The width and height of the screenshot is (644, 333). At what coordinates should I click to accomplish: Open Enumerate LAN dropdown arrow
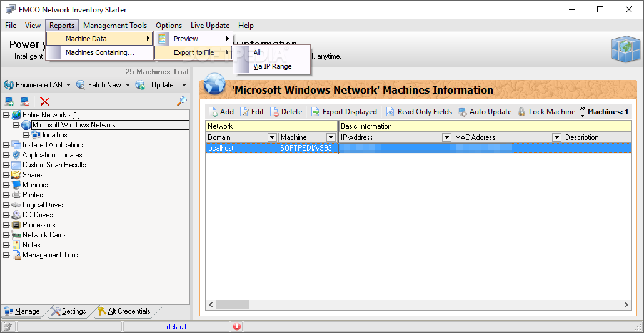coord(68,85)
